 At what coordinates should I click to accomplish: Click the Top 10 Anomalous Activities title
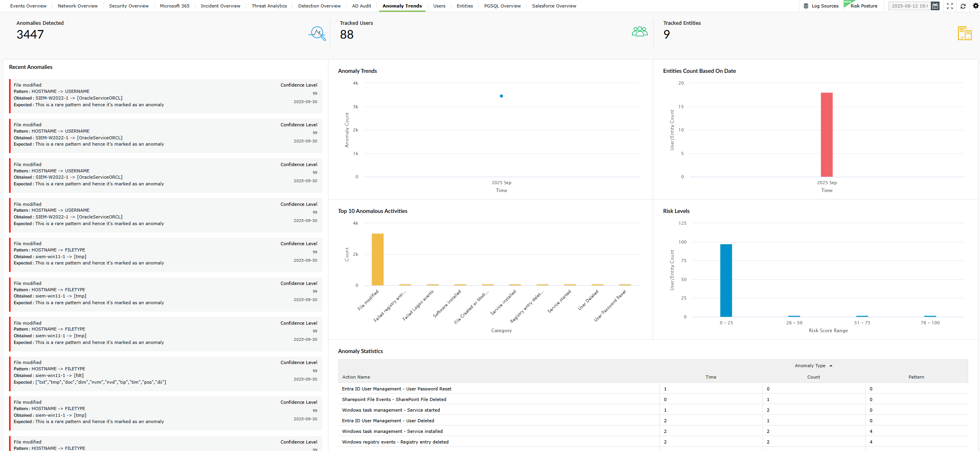(372, 211)
